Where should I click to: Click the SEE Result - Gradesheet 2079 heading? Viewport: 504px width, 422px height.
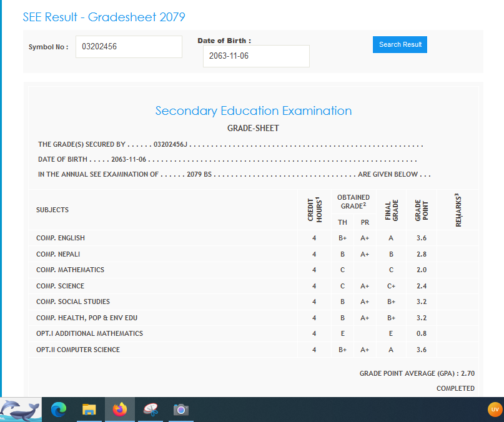(104, 17)
